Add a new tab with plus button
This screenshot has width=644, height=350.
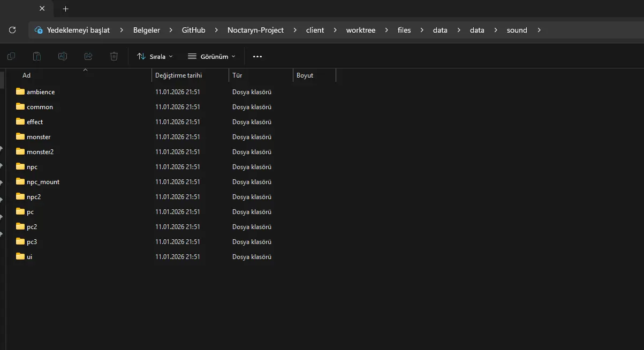pyautogui.click(x=66, y=9)
